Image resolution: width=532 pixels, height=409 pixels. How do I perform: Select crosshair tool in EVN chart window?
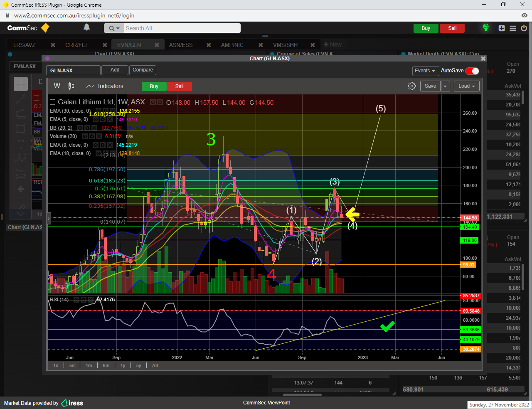[x=21, y=84]
